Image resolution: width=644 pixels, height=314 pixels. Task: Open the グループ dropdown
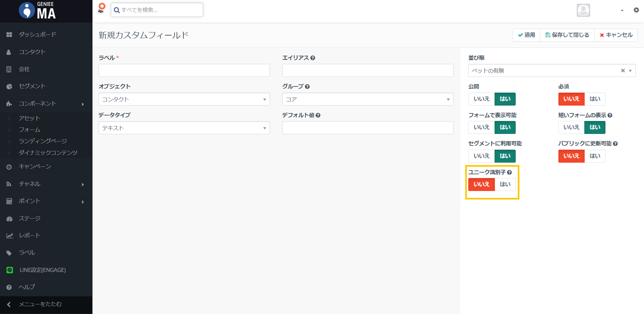pyautogui.click(x=368, y=99)
